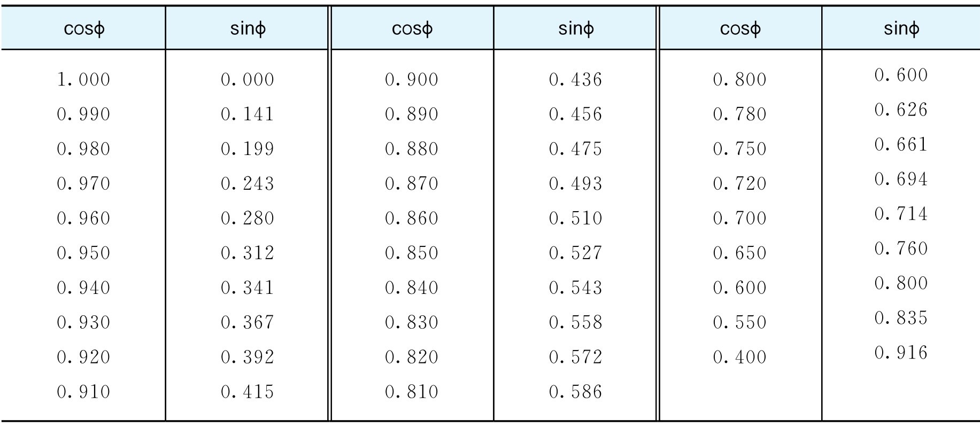Click the cell showing 0.312
The height and width of the screenshot is (427, 980).
click(248, 253)
